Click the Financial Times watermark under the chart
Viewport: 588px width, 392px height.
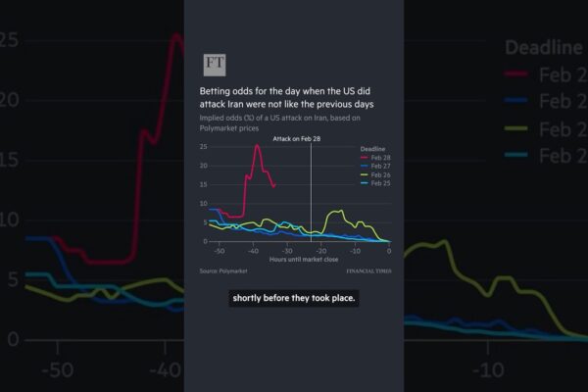tap(368, 269)
